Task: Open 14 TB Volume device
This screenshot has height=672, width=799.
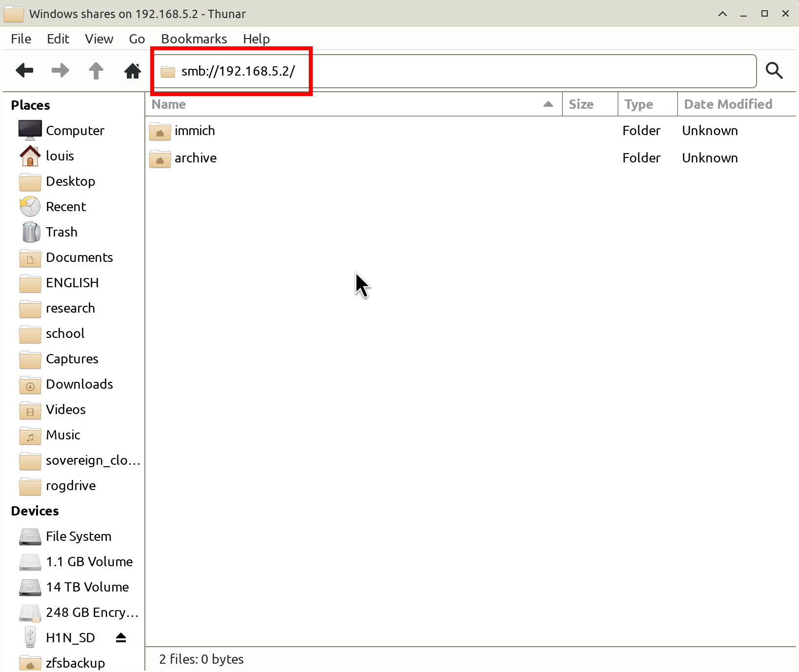Action: point(73,587)
